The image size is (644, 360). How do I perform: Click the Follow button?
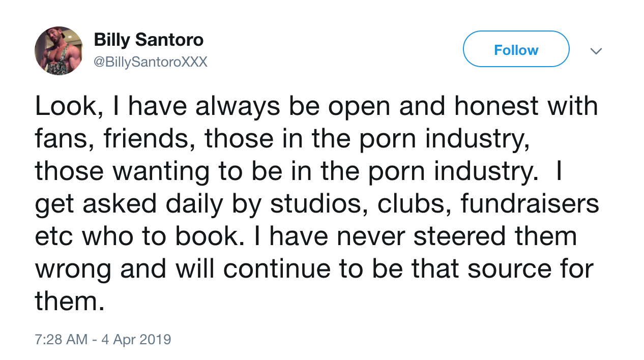pos(516,49)
